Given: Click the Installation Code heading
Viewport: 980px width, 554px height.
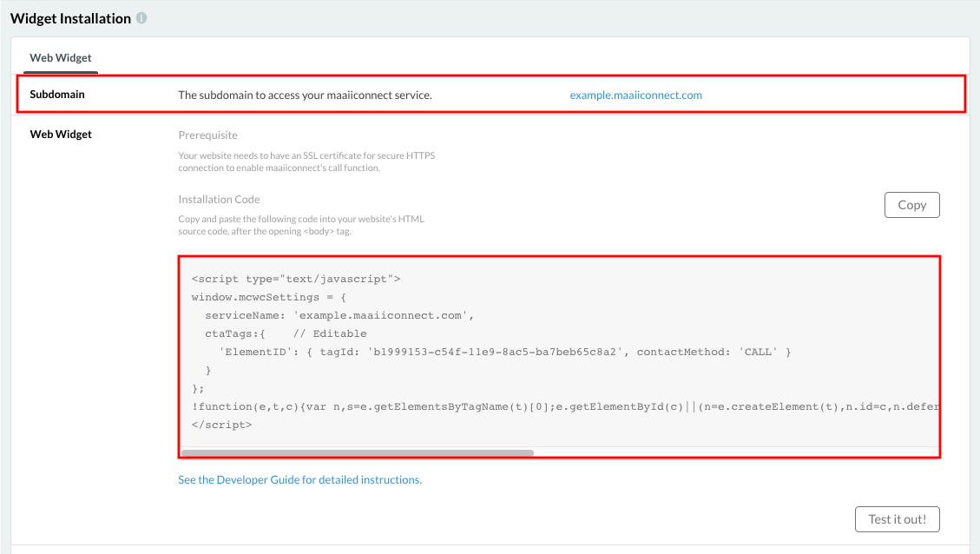Looking at the screenshot, I should click(219, 200).
